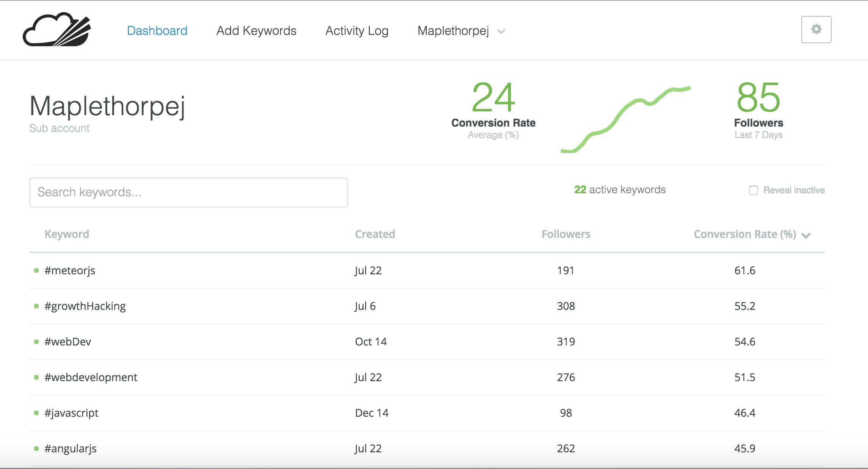The image size is (868, 469).
Task: Open settings via the gear icon
Action: coord(816,30)
